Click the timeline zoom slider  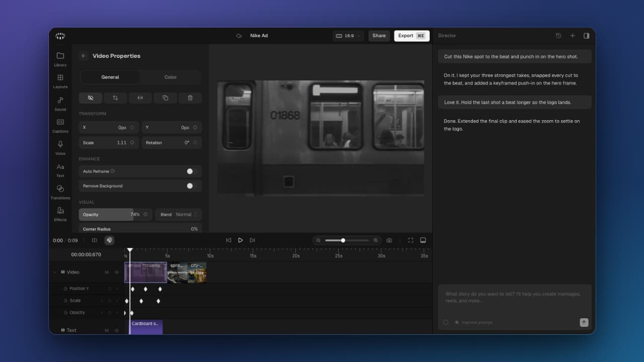[x=347, y=240]
